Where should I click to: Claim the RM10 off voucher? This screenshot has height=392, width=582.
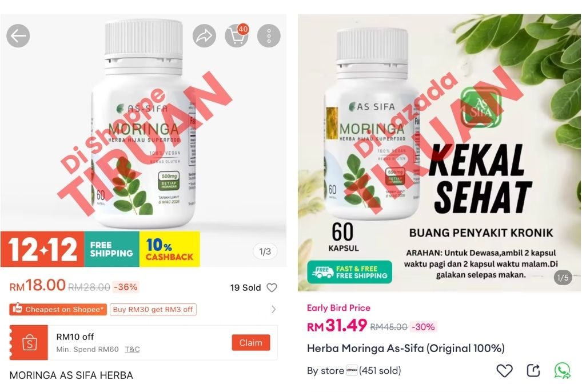coord(251,343)
